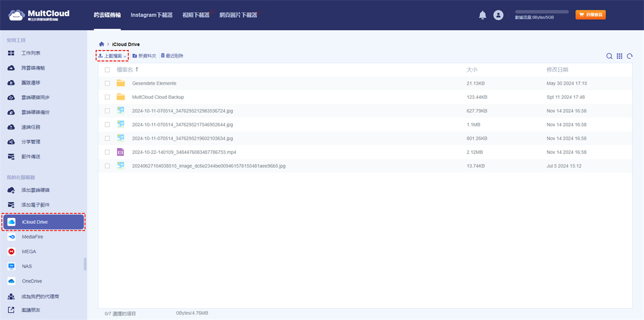
Task: Refresh the iCloud Drive listing
Action: (x=630, y=56)
